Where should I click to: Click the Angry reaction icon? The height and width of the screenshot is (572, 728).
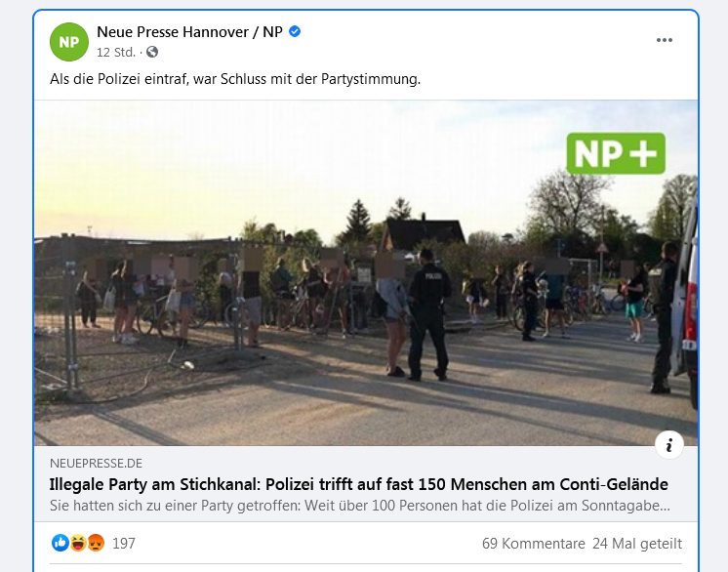click(x=96, y=543)
